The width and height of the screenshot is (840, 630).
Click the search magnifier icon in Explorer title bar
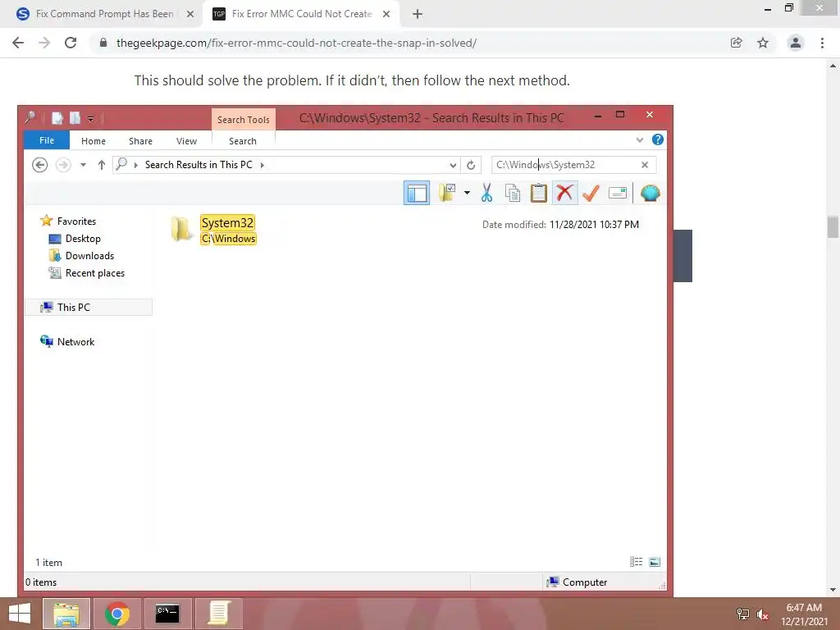click(30, 116)
